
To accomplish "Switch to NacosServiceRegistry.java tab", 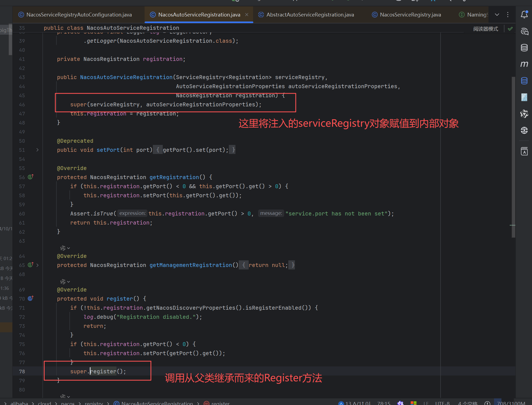I will (x=410, y=15).
